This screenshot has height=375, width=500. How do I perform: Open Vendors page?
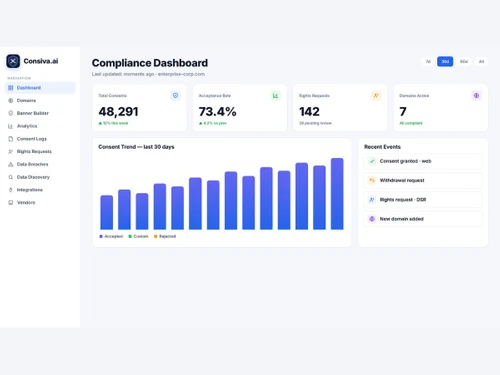click(x=40, y=202)
